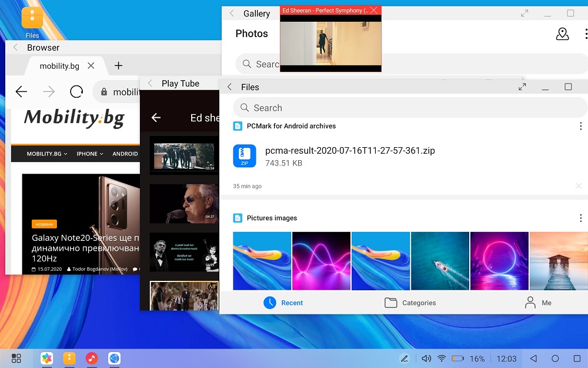588x368 pixels.
Task: Open the map location icon in Gallery
Action: click(x=562, y=34)
